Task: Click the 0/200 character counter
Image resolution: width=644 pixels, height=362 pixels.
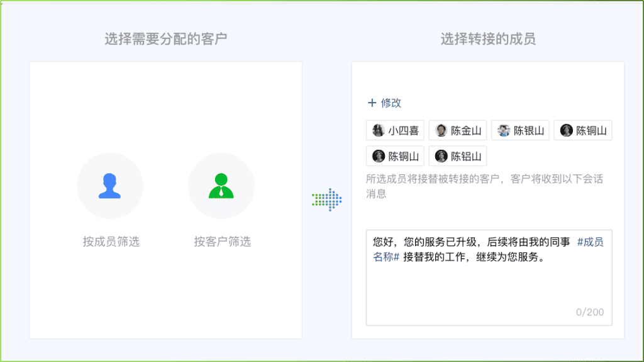Action: (589, 312)
